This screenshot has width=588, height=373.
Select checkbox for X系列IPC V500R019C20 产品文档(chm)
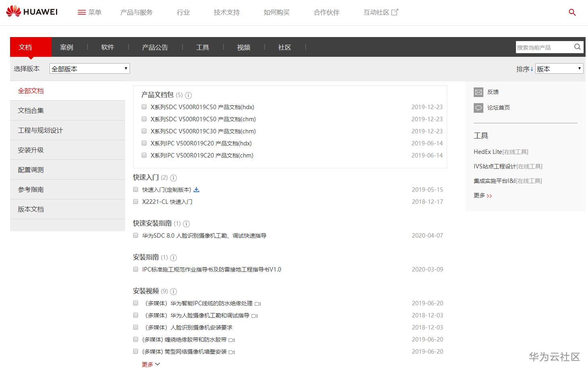pyautogui.click(x=144, y=155)
